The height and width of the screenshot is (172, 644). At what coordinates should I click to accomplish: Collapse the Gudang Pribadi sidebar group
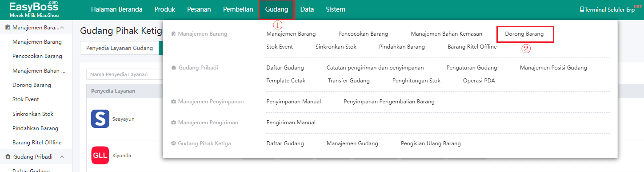(x=62, y=157)
